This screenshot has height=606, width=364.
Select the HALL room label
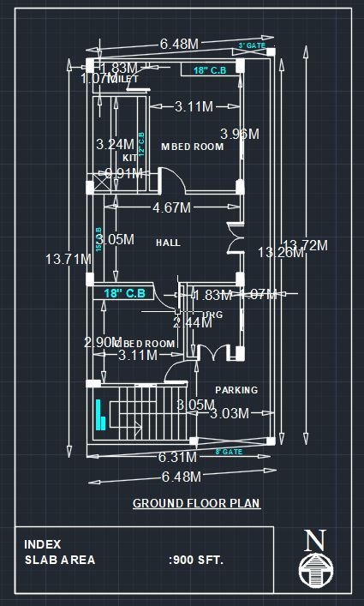coord(168,243)
